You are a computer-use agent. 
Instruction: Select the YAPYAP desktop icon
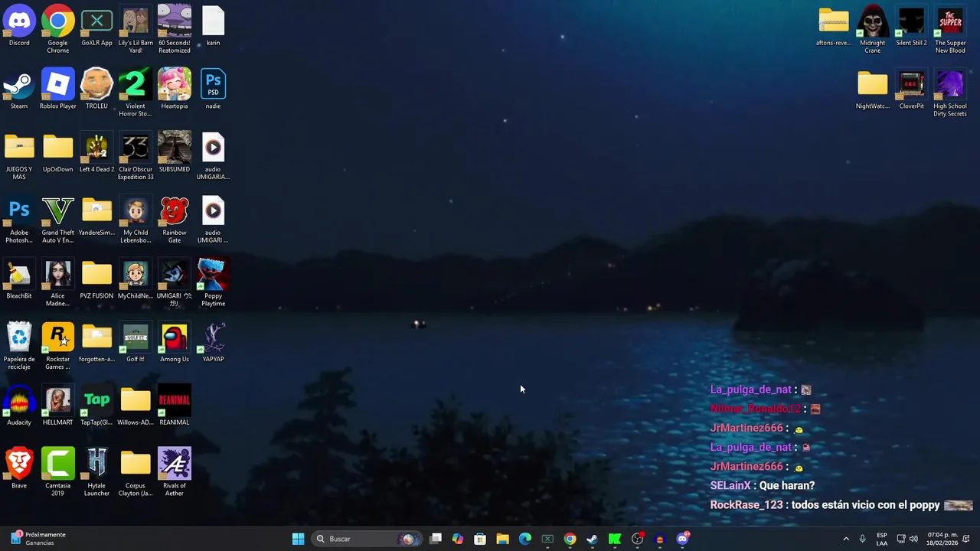coord(213,342)
